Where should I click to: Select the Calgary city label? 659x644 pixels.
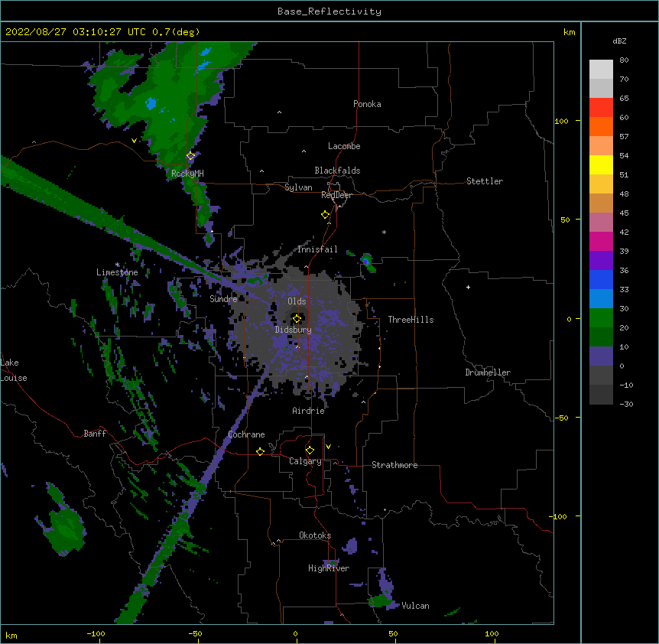click(305, 461)
